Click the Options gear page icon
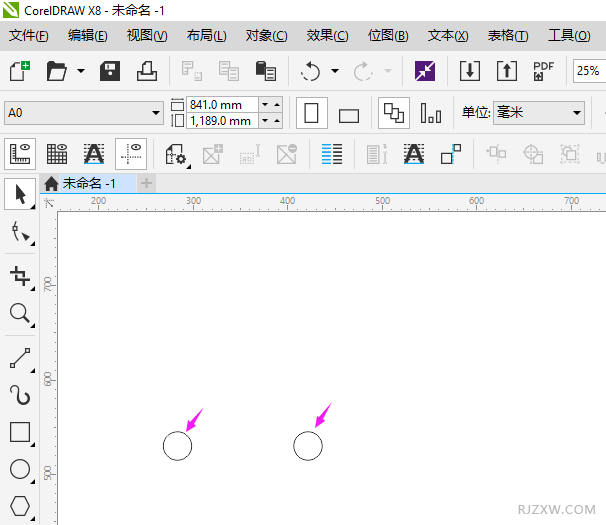The height and width of the screenshot is (525, 606). [177, 155]
